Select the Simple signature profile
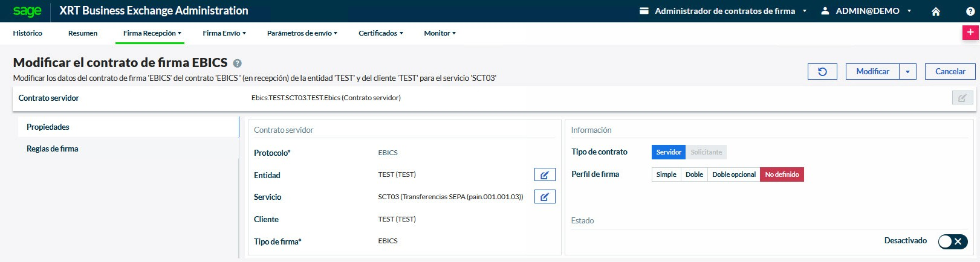The width and height of the screenshot is (980, 262). tap(666, 174)
